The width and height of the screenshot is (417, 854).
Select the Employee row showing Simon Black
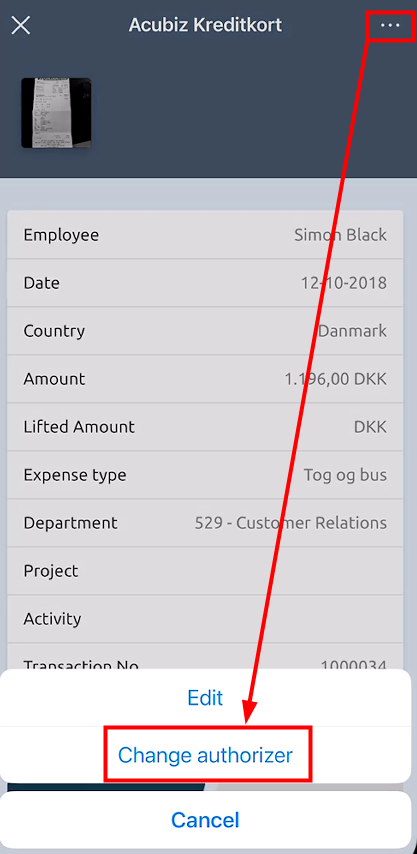click(x=205, y=235)
